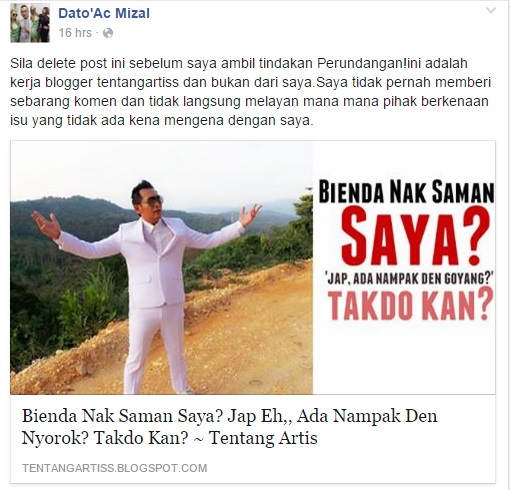
Task: Open the man in white suit photo
Action: pyautogui.click(x=161, y=267)
